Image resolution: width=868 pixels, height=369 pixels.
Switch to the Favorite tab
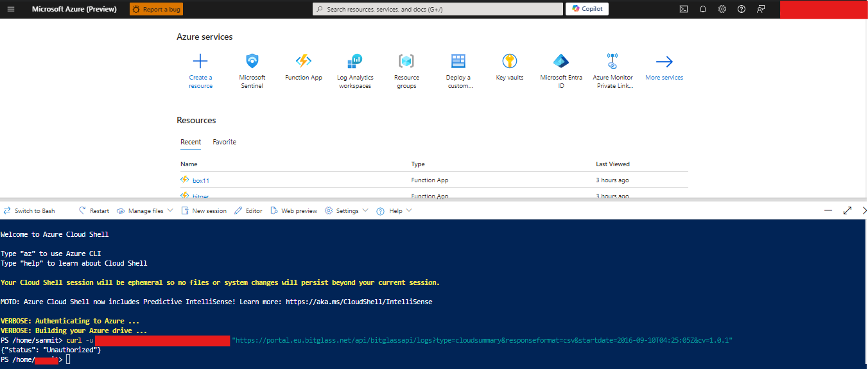coord(225,142)
